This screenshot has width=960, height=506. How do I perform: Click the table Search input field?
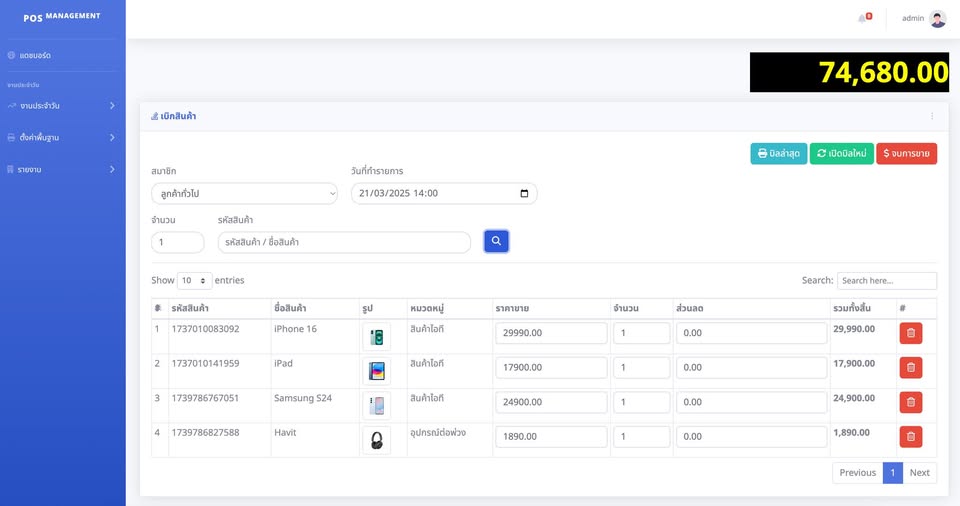[x=886, y=281]
